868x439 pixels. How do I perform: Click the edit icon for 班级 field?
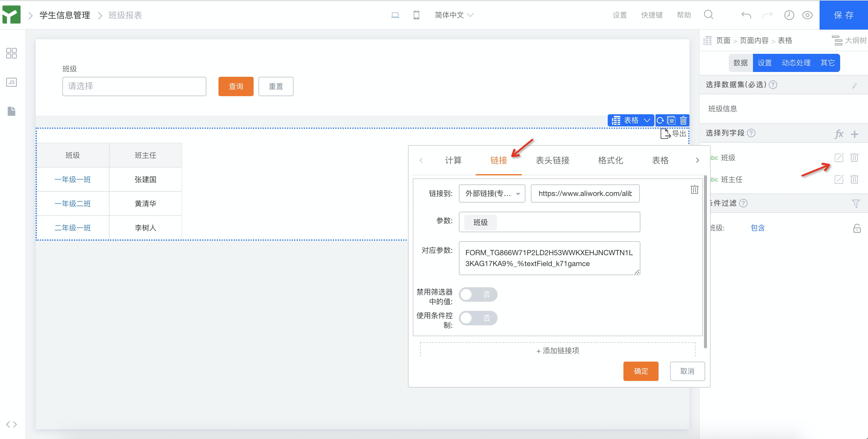click(839, 158)
